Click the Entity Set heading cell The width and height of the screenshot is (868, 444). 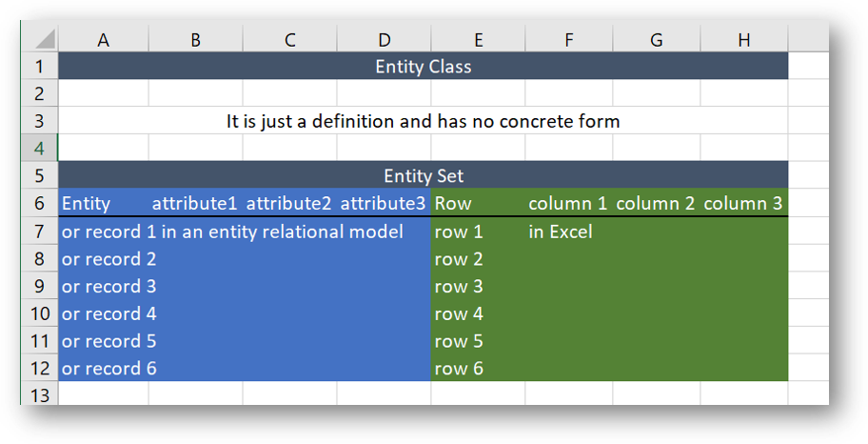coord(423,176)
